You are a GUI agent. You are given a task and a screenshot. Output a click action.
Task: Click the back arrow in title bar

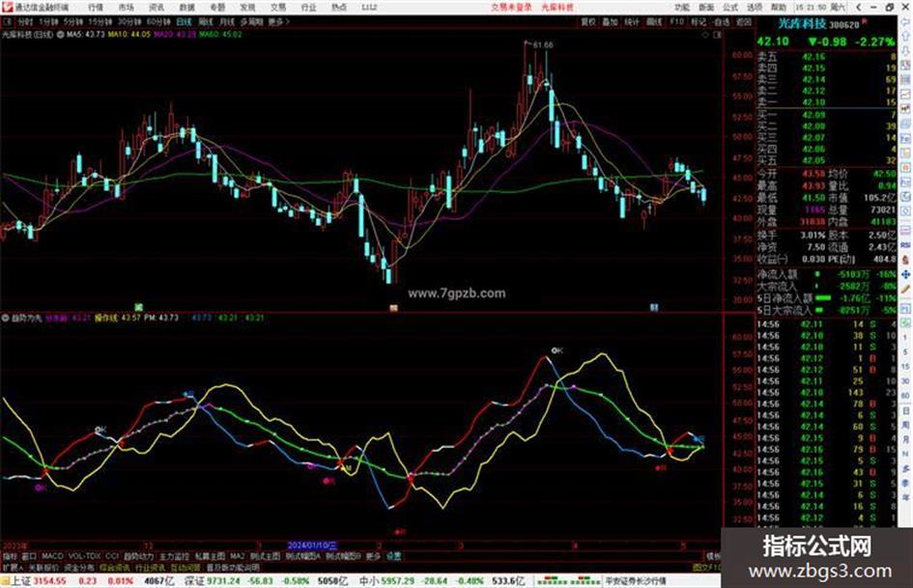[x=858, y=8]
